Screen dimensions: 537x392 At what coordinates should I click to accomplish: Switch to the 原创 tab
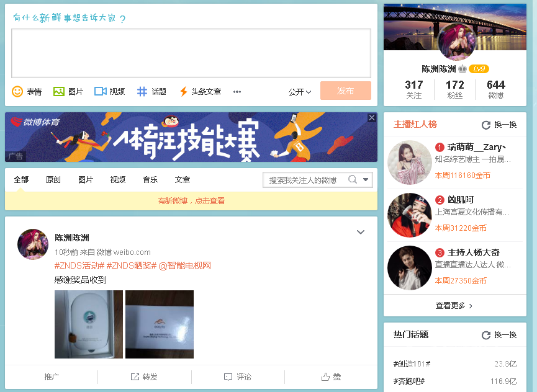point(53,180)
